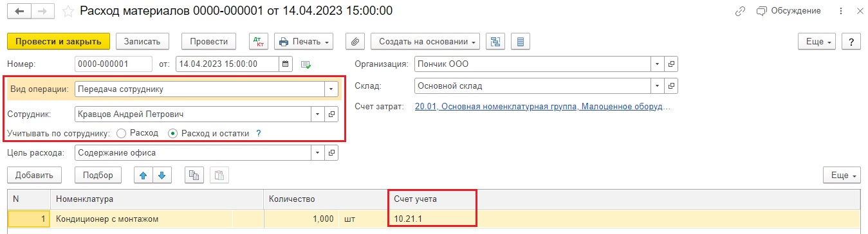This screenshot has width=868, height=234.
Task: Select the Расход radio option
Action: (121, 133)
